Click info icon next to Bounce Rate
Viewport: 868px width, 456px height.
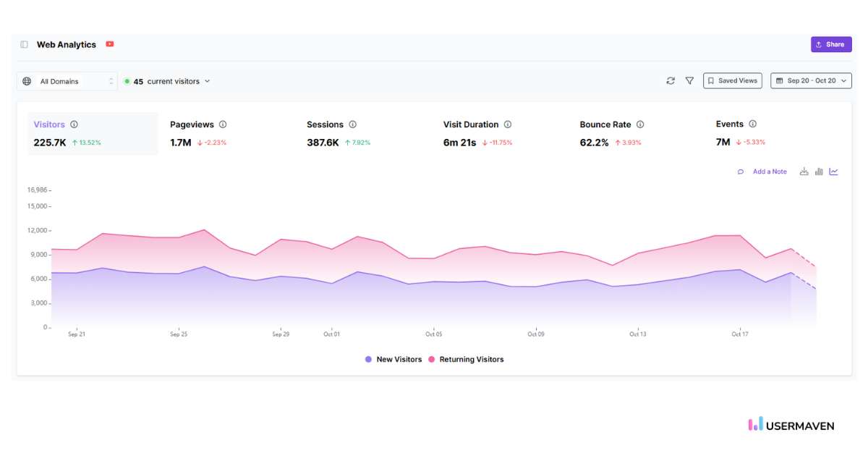(640, 124)
